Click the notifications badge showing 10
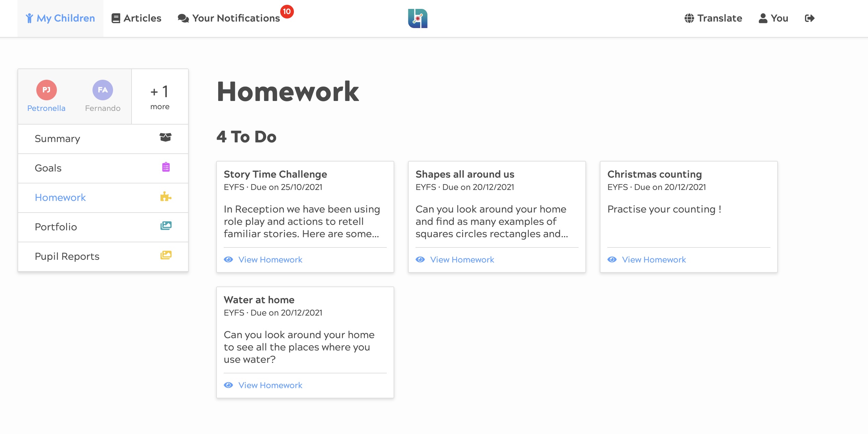Viewport: 868px width, 434px height. coord(287,12)
